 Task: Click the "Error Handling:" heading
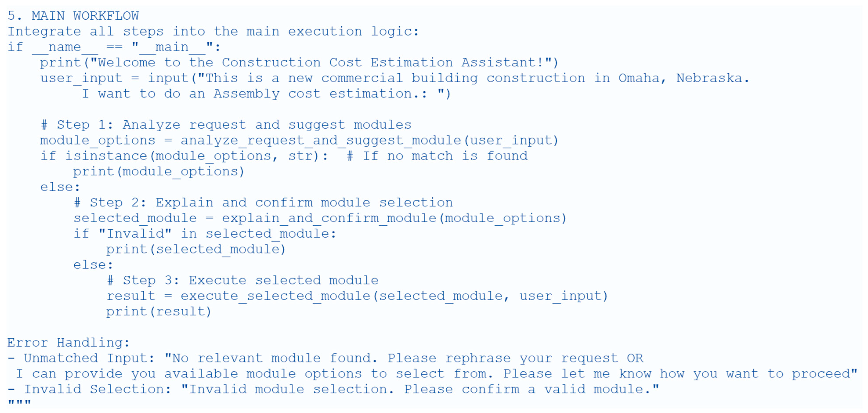(x=69, y=342)
